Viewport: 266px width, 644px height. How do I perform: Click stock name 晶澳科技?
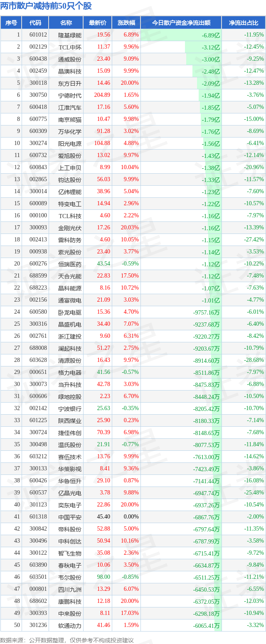70,71
